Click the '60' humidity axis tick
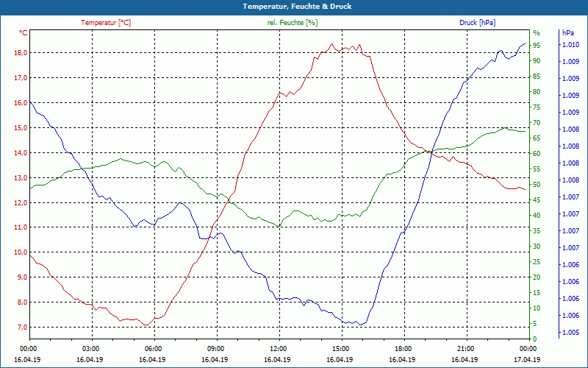 [x=537, y=154]
